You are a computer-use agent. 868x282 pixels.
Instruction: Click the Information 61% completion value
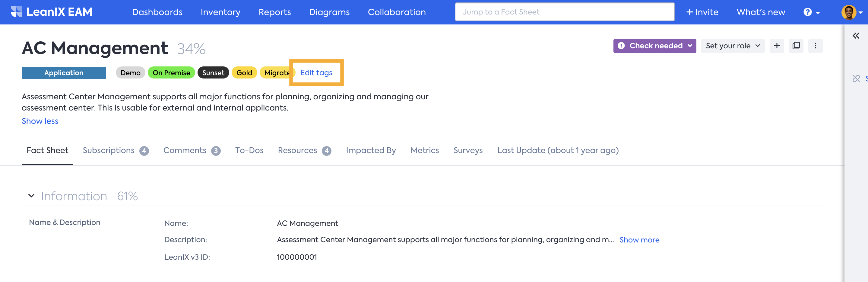pyautogui.click(x=127, y=196)
